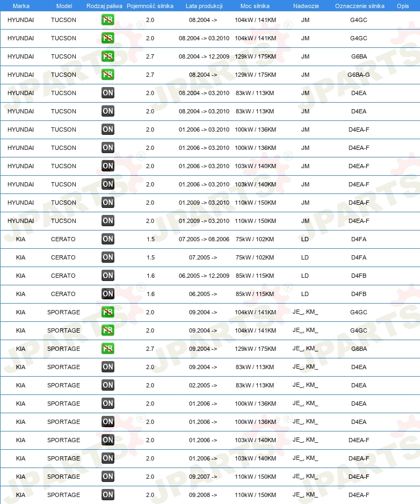Click SPORTAGE model in the 09.2007 row

[x=63, y=477]
